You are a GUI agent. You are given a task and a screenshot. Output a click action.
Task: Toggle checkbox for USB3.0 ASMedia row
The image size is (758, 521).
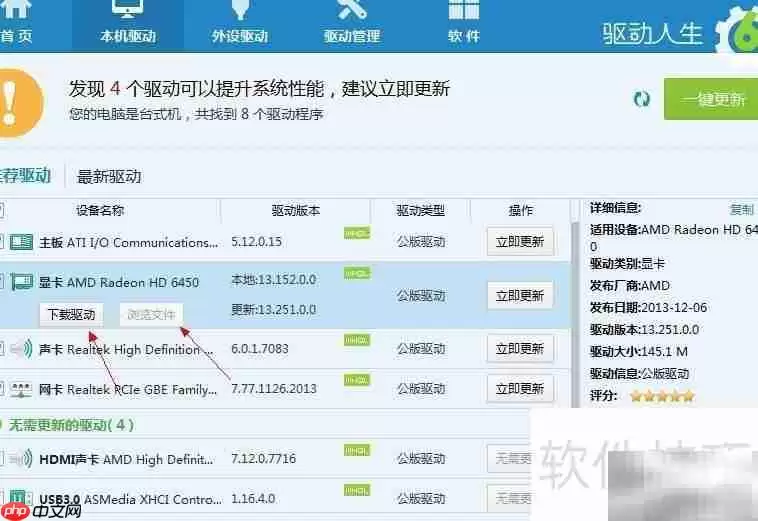(1, 498)
